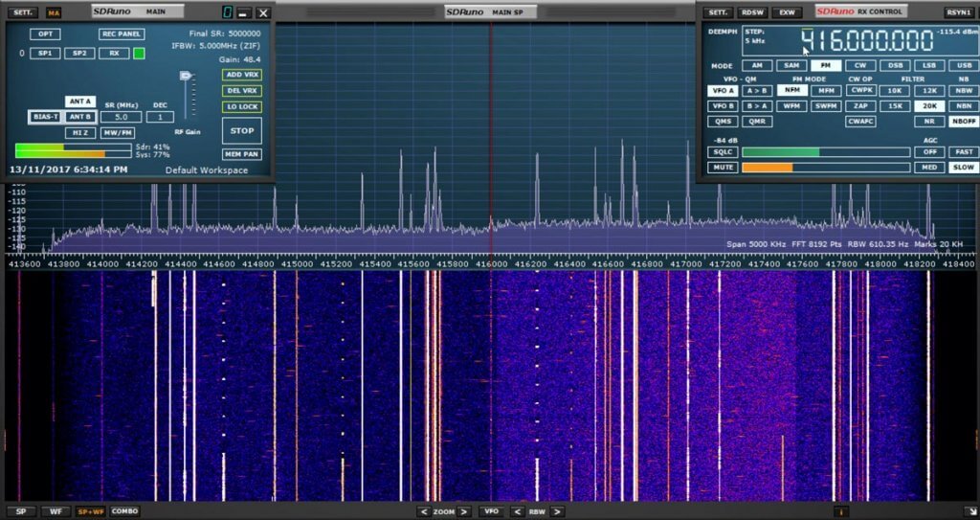The height and width of the screenshot is (520, 980).
Task: Click the green RX status indicator square
Action: [139, 54]
